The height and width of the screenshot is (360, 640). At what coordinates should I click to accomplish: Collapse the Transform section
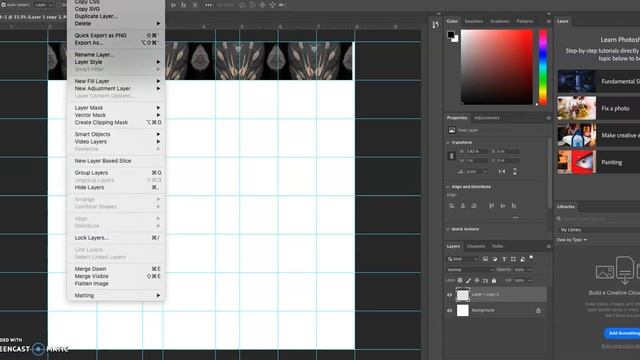tap(448, 142)
